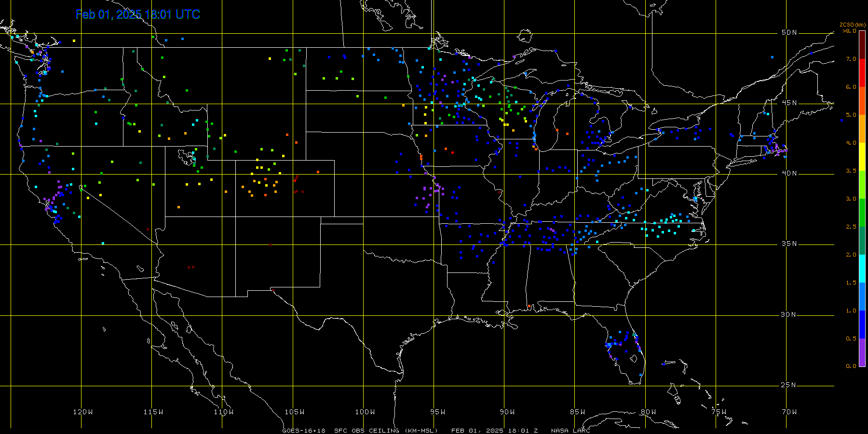This screenshot has height=434, width=868.
Task: Select the yellow swatch between 4.0 and 3.5
Action: [862, 157]
